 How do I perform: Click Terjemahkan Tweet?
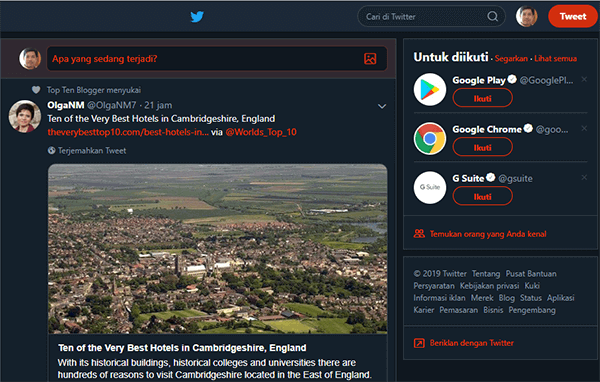click(x=92, y=151)
